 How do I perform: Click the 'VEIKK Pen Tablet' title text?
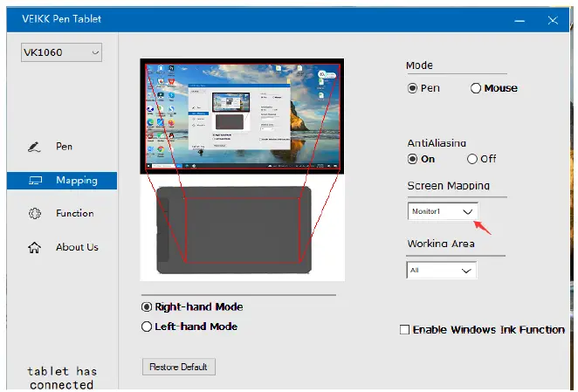pyautogui.click(x=62, y=19)
